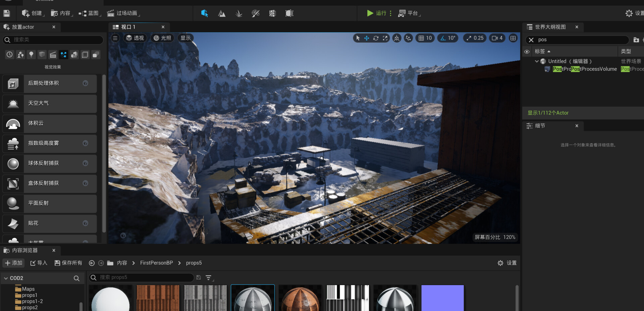Show Basic actors category (chess pawn icon)
Image resolution: width=644 pixels, height=311 pixels.
(20, 54)
